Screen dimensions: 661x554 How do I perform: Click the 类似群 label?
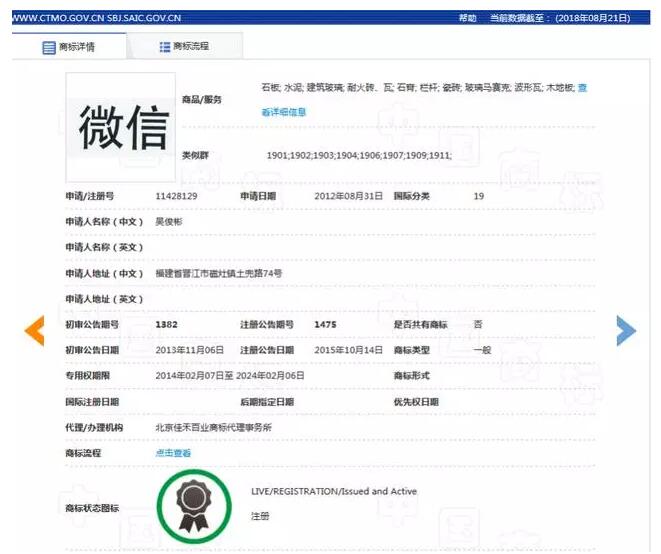(195, 156)
